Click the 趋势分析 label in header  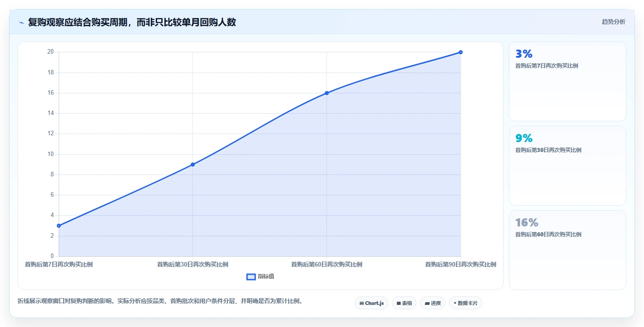[x=613, y=22]
